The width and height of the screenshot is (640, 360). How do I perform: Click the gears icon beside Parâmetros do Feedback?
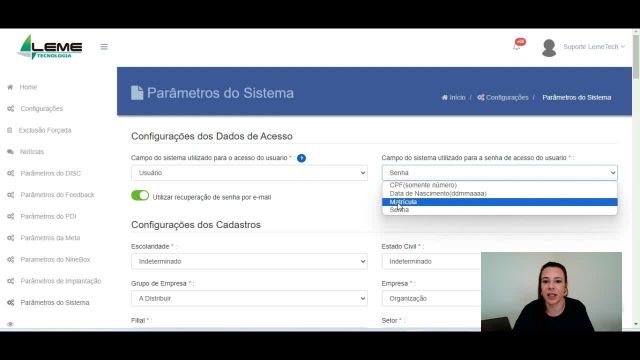11,195
